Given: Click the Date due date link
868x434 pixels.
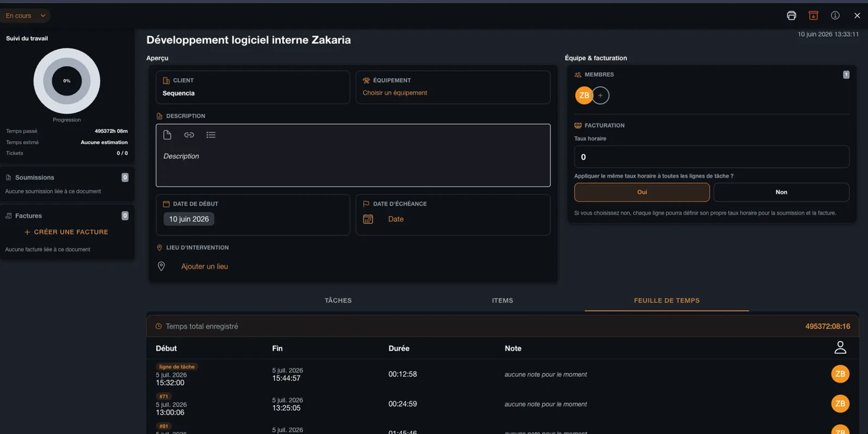Looking at the screenshot, I should pos(396,219).
